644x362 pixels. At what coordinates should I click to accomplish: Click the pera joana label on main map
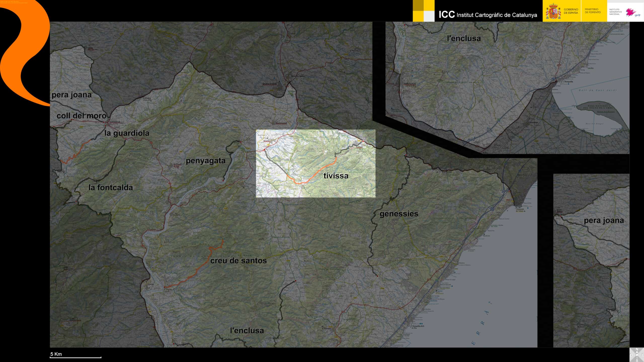tap(71, 95)
